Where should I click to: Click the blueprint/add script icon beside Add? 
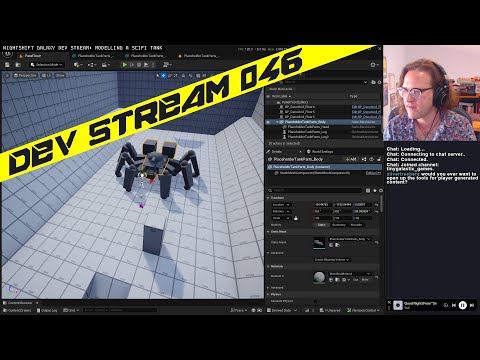click(x=364, y=159)
